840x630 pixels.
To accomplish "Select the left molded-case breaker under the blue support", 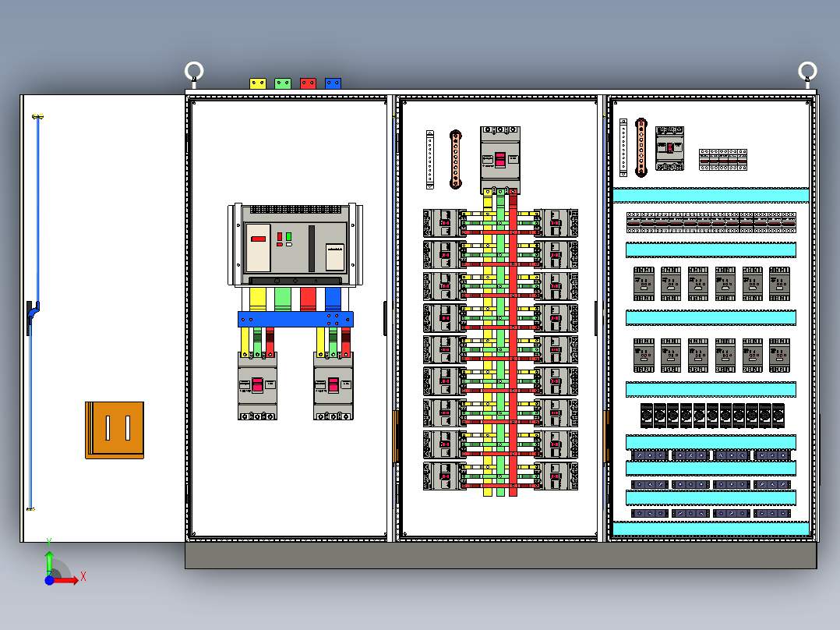I will tap(257, 385).
